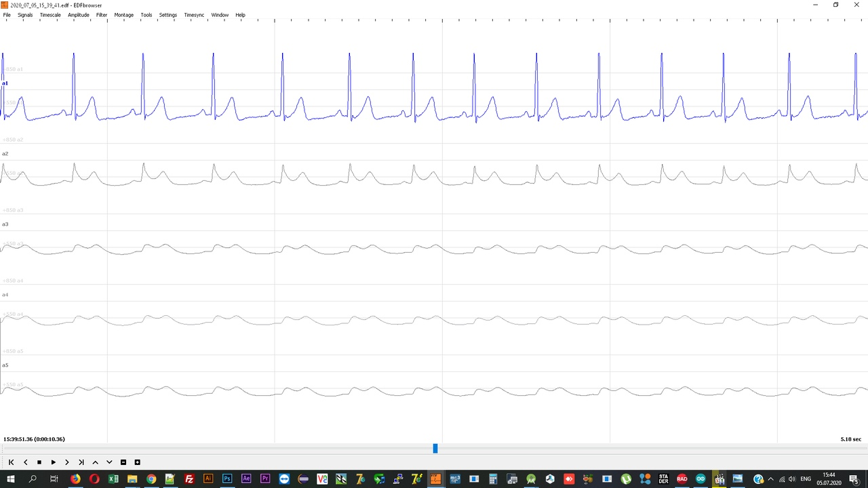Stop playback with the square button
Screen dimensions: 868x488
[x=39, y=462]
